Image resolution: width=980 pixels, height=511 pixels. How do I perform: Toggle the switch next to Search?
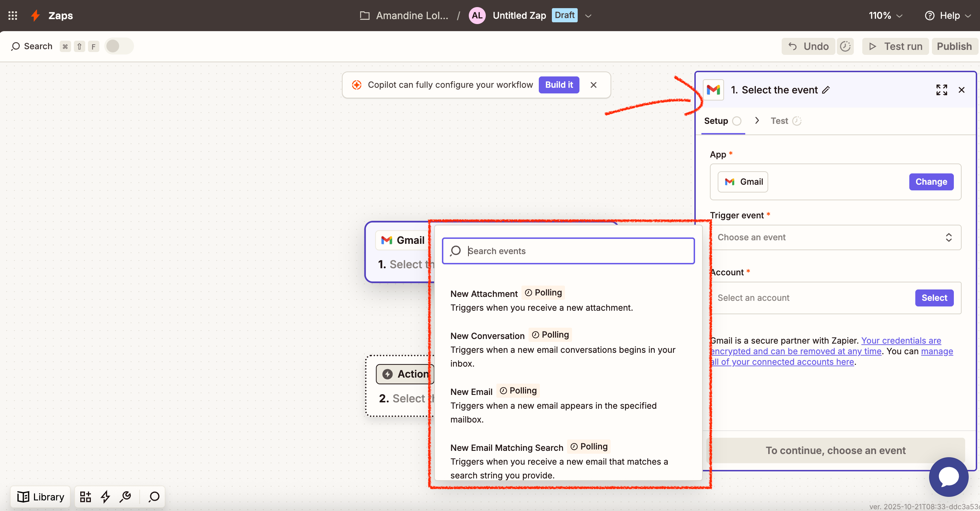coord(119,46)
